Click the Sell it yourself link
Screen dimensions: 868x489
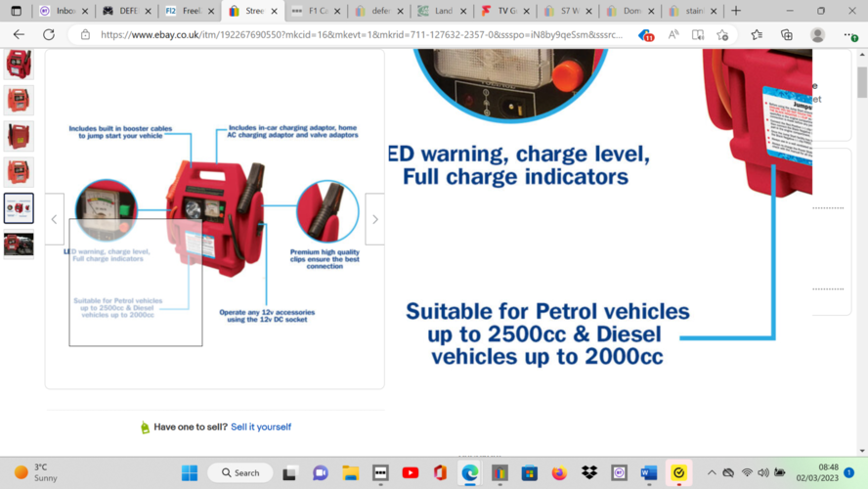pos(261,427)
